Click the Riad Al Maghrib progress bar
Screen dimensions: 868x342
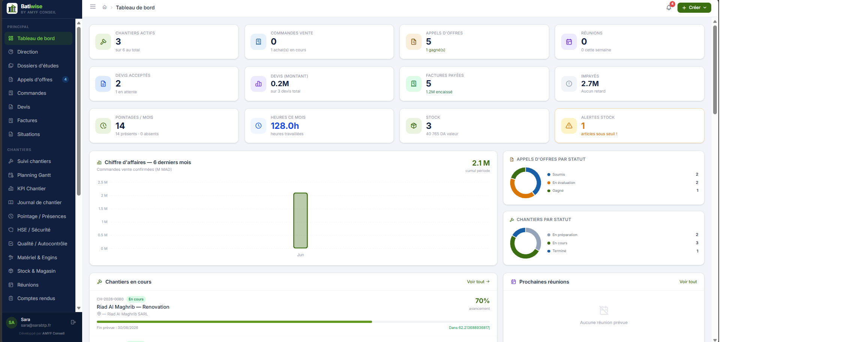[x=293, y=322]
